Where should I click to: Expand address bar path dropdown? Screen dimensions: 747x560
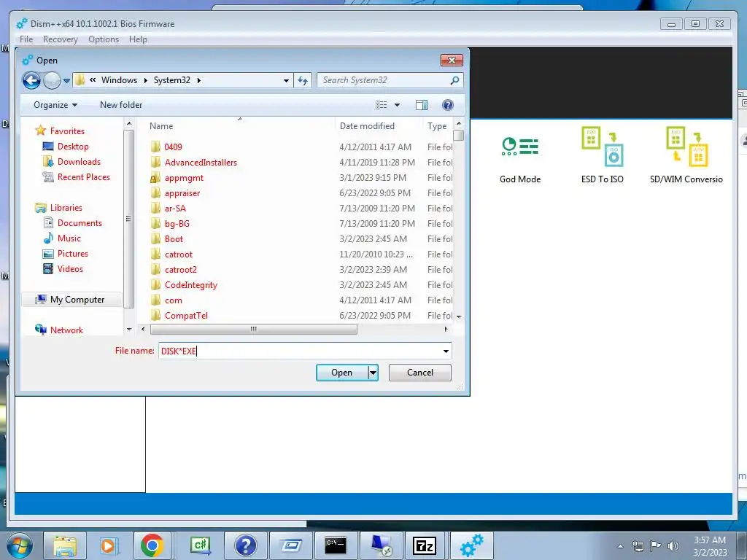286,80
